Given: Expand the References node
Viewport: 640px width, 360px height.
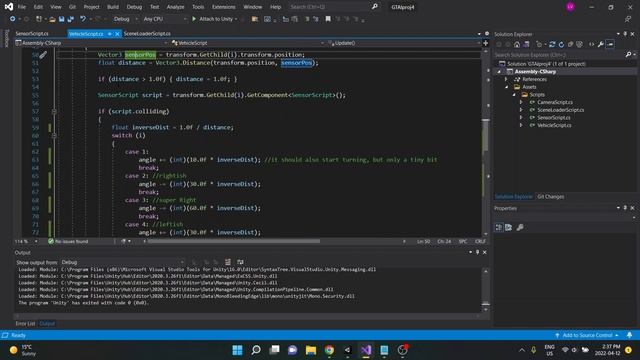Looking at the screenshot, I should pyautogui.click(x=507, y=79).
